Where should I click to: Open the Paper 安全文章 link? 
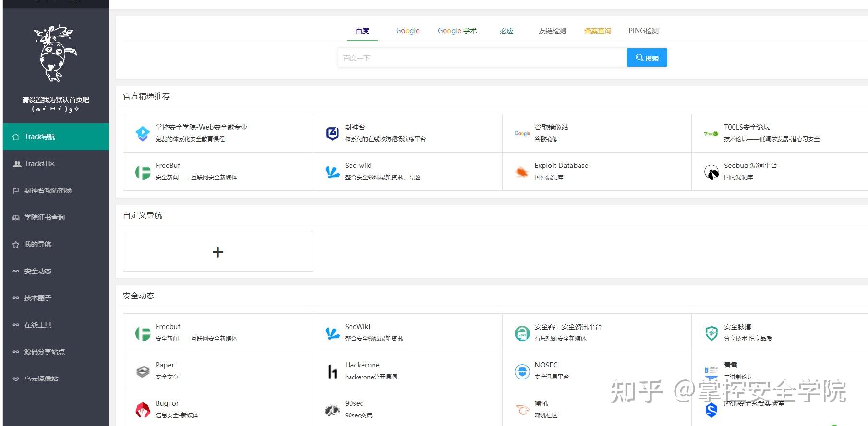click(x=218, y=371)
